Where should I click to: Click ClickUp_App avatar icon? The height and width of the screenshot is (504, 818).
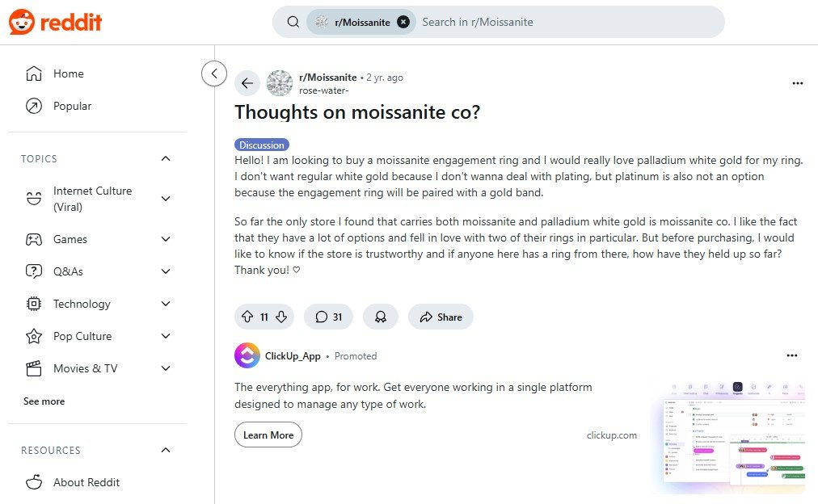[x=247, y=355]
